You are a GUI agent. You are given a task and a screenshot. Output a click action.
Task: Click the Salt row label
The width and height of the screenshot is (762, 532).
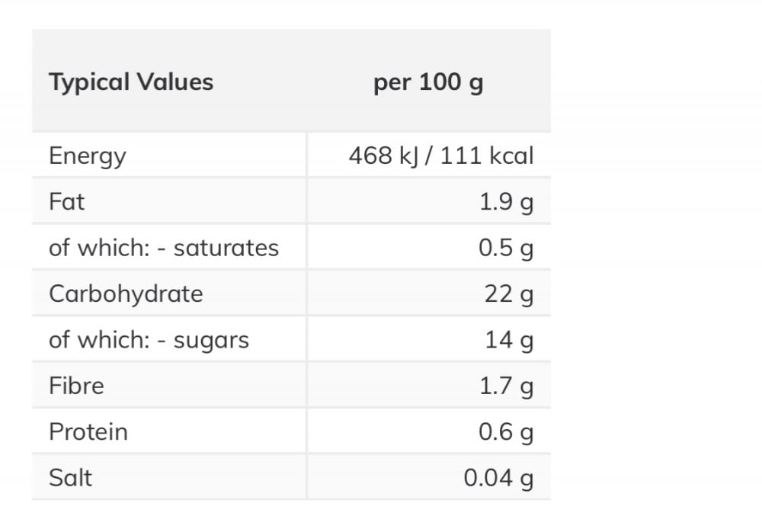tap(70, 478)
